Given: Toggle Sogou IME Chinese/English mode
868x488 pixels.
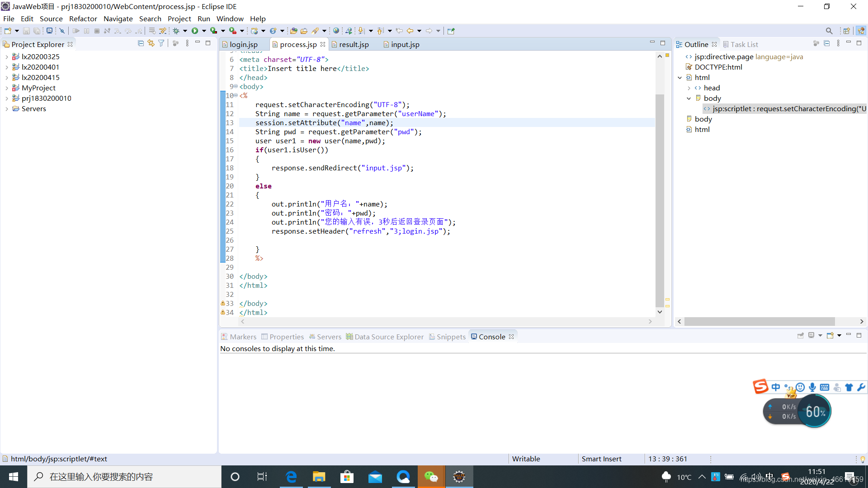Looking at the screenshot, I should [x=776, y=387].
